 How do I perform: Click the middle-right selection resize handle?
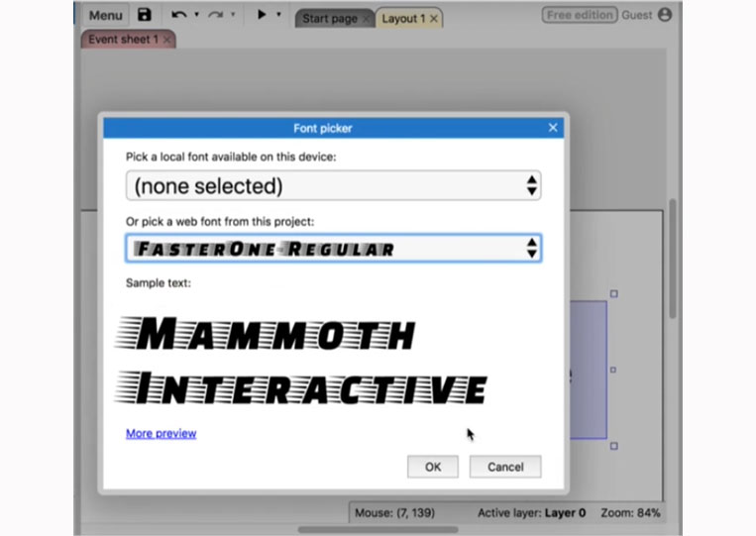pos(613,370)
